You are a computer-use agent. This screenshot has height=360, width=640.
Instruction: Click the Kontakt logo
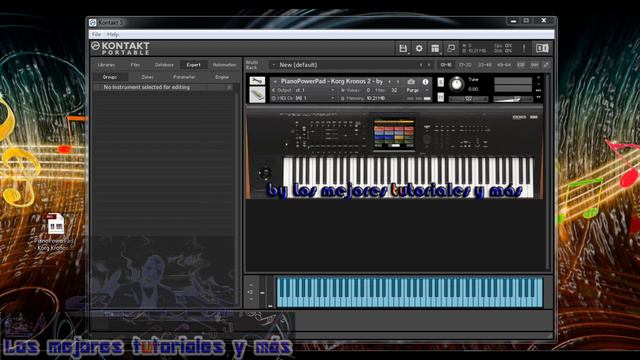click(x=120, y=48)
